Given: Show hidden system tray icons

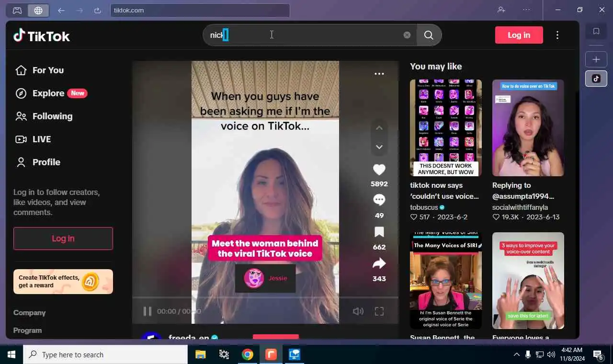Looking at the screenshot, I should coord(516,354).
